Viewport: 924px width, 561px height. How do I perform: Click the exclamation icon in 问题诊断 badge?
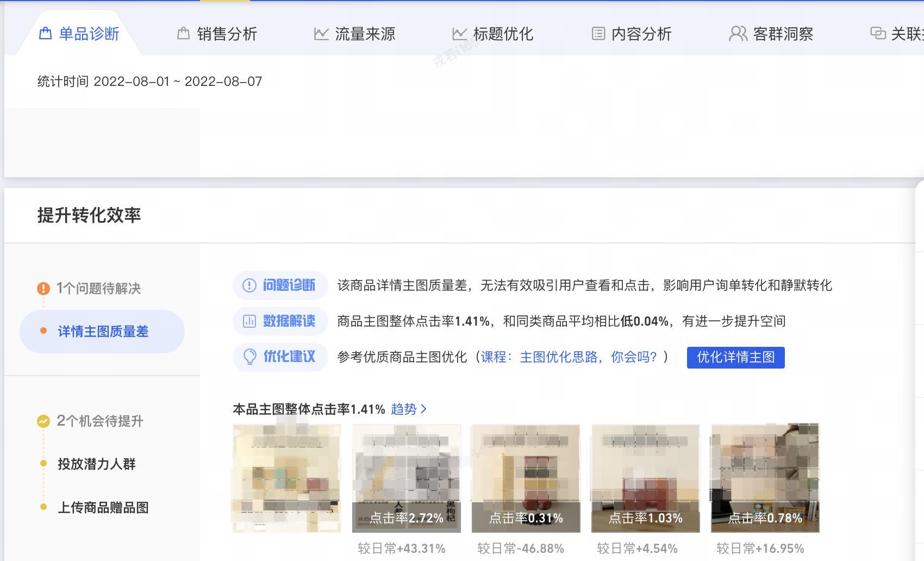click(x=249, y=285)
